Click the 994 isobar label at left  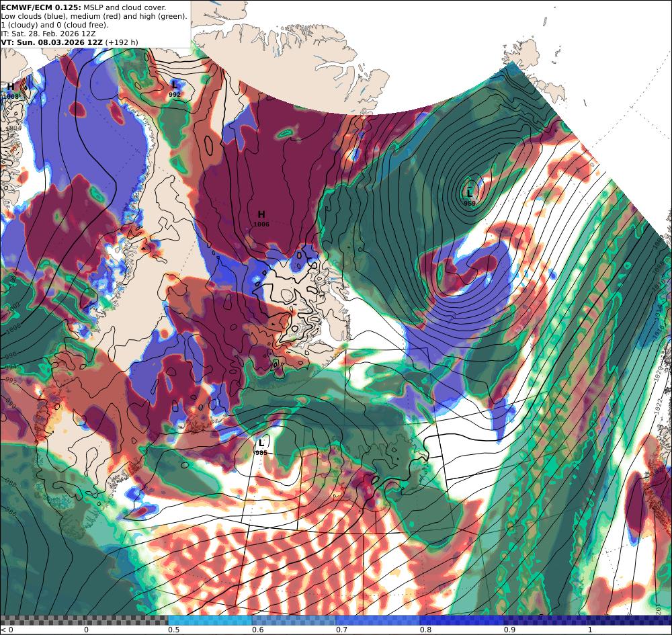tap(11, 368)
